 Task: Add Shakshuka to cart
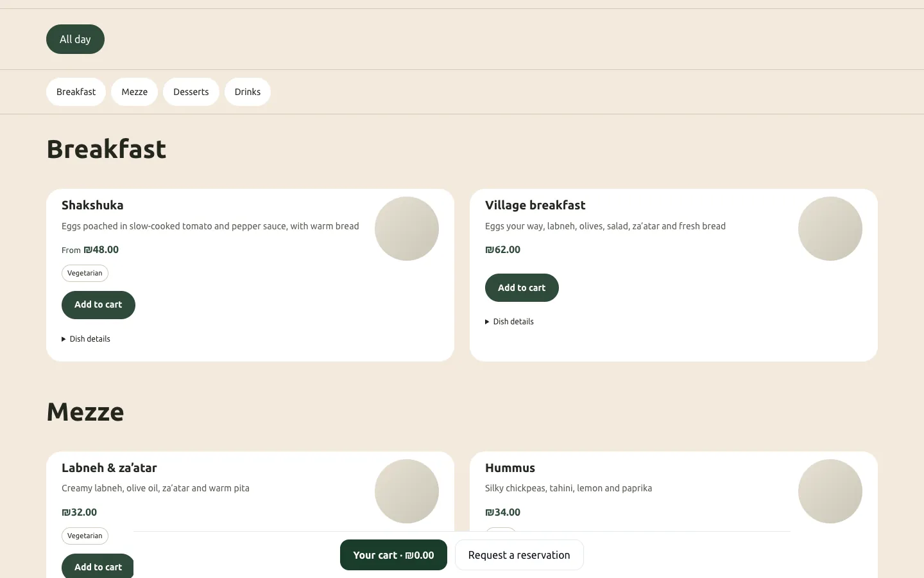[98, 305]
